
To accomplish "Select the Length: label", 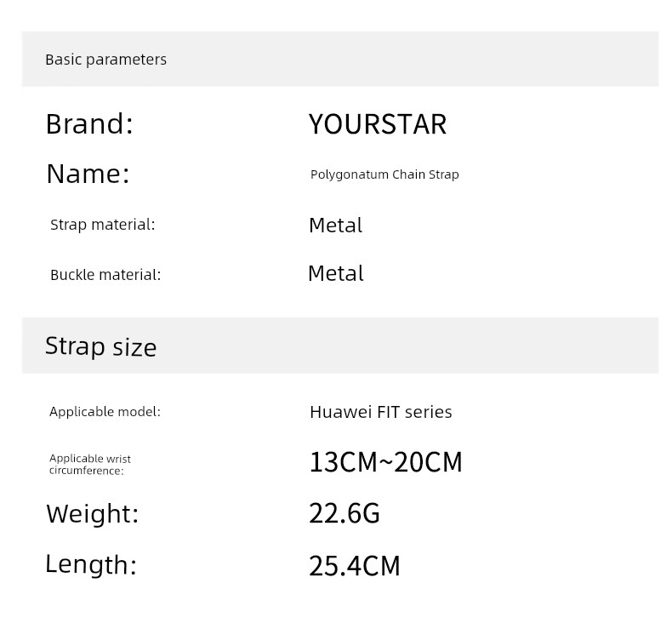I will [x=91, y=564].
